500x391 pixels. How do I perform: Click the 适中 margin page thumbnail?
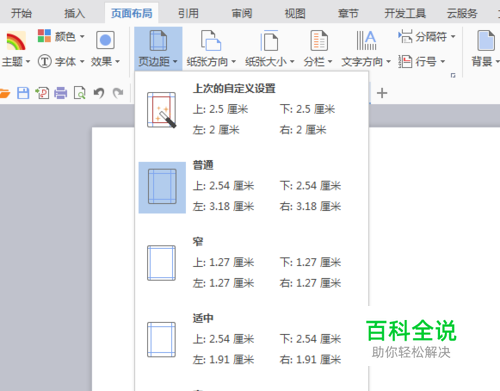[x=162, y=340]
